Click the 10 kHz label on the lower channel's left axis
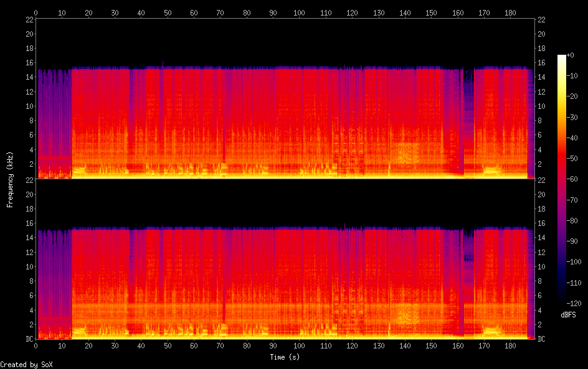Viewport: 588px width, 369px height. point(29,266)
